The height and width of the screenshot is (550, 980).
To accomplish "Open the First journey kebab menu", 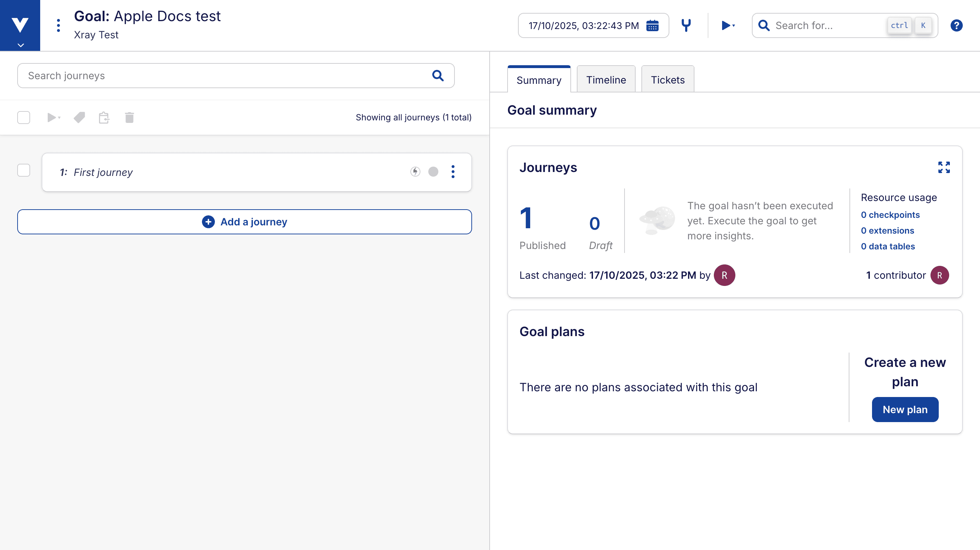I will (x=453, y=172).
